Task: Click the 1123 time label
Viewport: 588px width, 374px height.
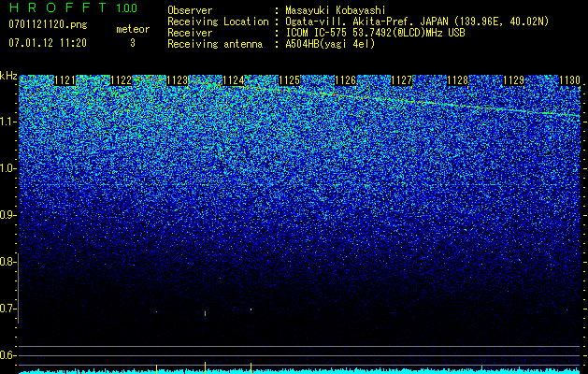Action: 177,80
